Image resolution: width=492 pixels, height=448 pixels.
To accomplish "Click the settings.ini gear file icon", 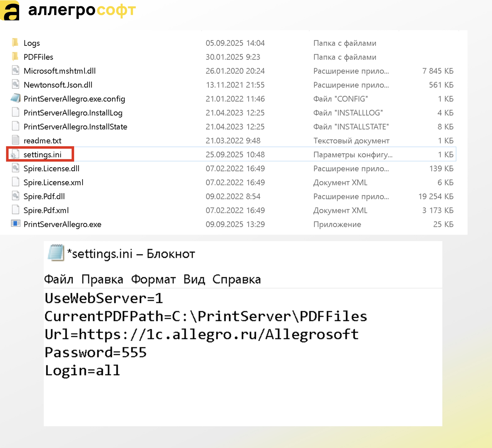I will [x=15, y=154].
